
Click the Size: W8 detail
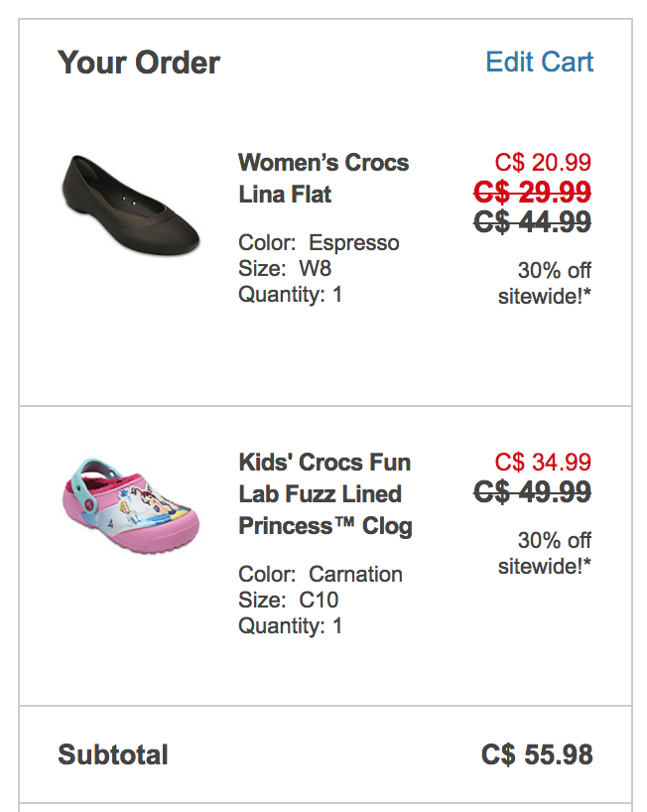coord(285,269)
